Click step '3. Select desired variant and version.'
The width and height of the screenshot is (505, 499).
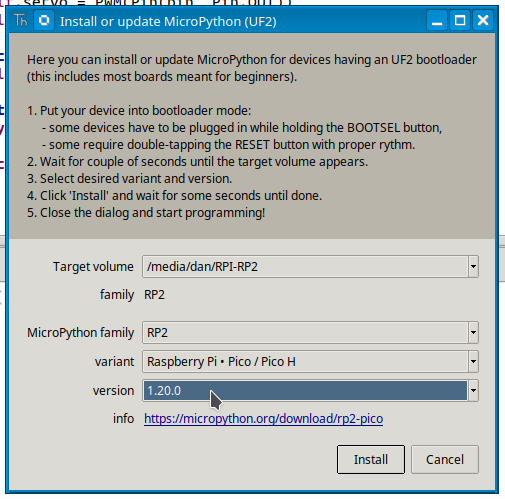pos(129,179)
